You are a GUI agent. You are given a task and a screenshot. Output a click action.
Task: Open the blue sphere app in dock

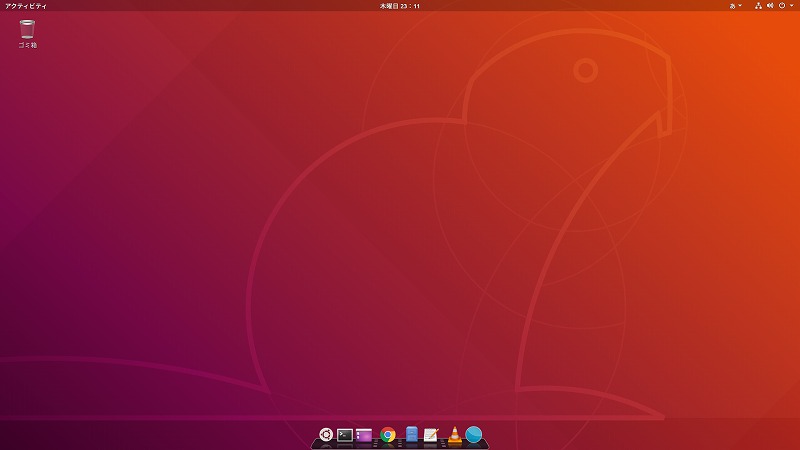pos(473,435)
